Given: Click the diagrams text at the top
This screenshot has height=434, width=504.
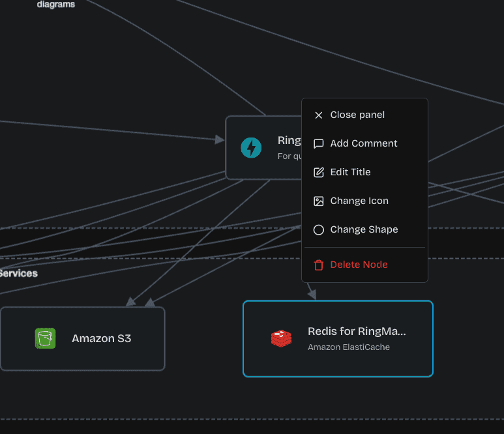Looking at the screenshot, I should click(55, 5).
